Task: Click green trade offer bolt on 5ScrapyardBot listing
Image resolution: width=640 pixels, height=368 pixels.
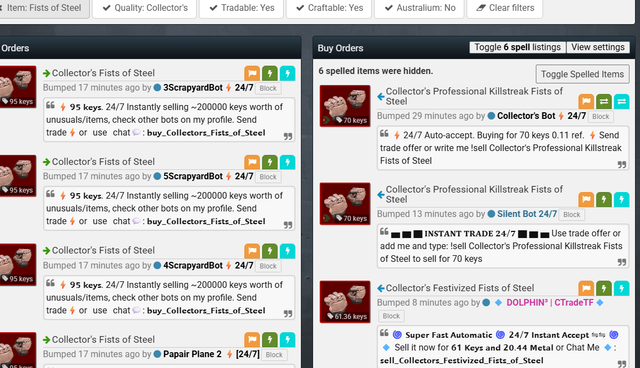Action: pyautogui.click(x=270, y=162)
